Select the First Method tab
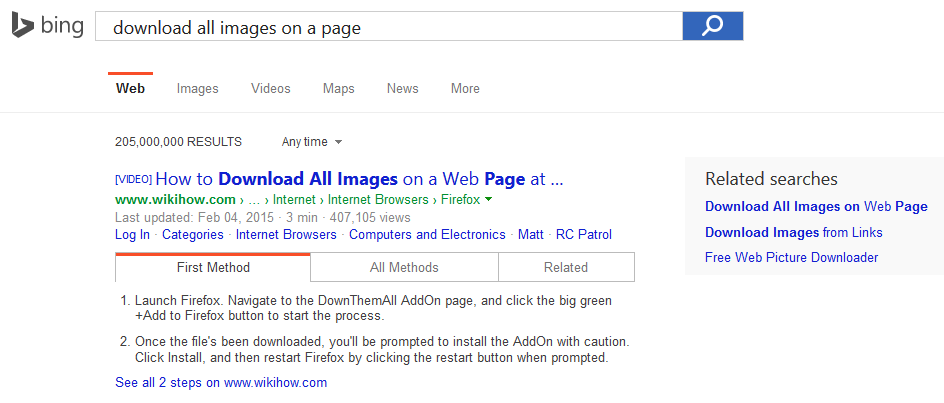 213,267
